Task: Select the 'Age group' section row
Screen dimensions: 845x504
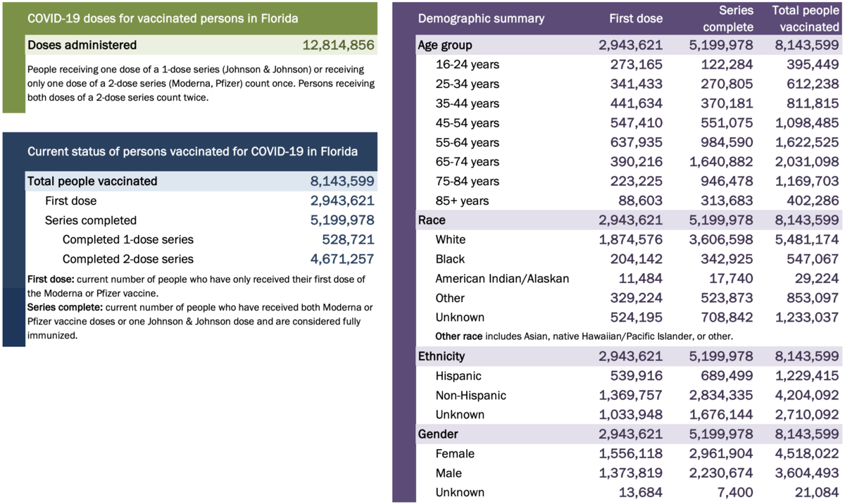Action: 445,45
